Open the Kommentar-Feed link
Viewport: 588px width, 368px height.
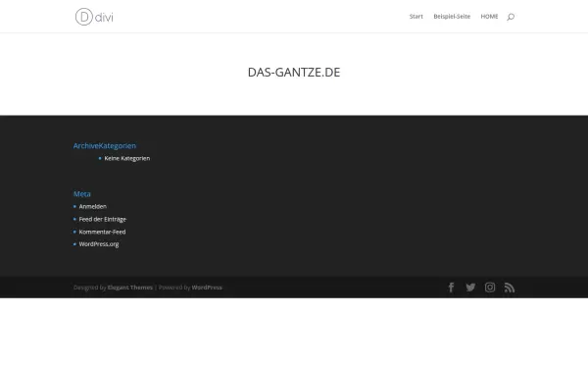[x=102, y=232]
